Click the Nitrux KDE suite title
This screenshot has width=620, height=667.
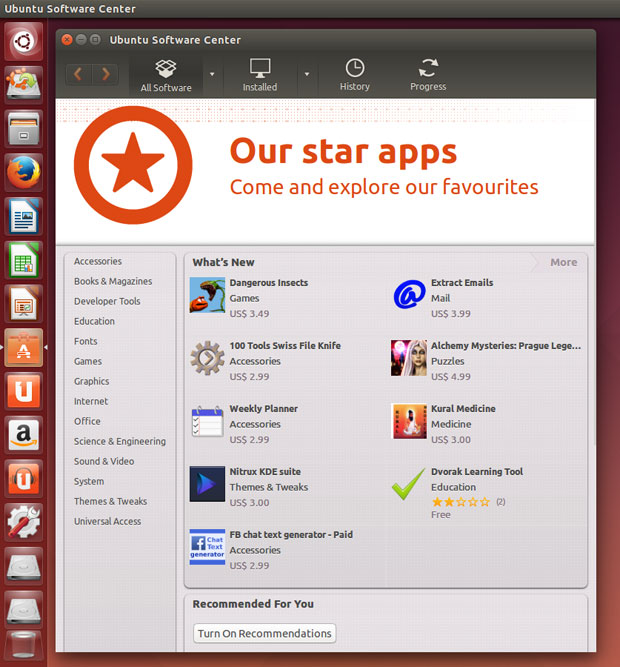coord(265,471)
